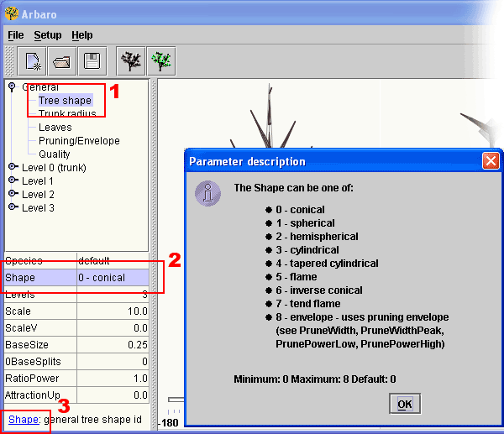Collapse the General tree node

pyautogui.click(x=12, y=86)
